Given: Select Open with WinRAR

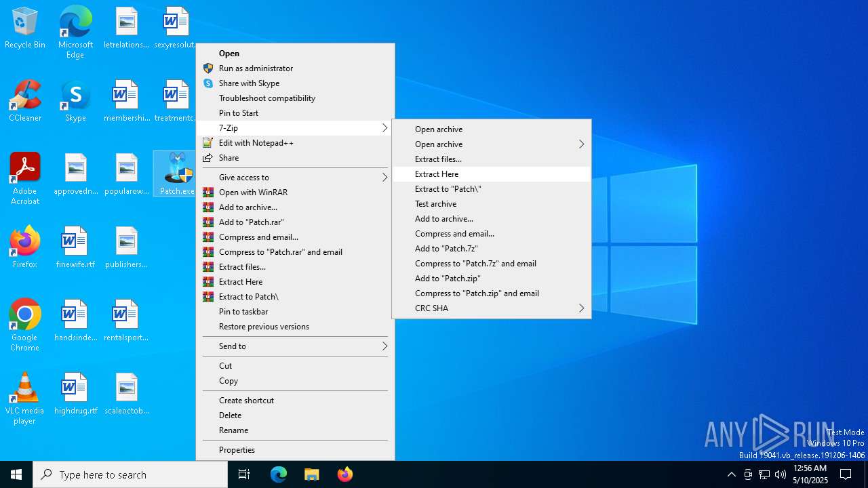Looking at the screenshot, I should click(295, 192).
